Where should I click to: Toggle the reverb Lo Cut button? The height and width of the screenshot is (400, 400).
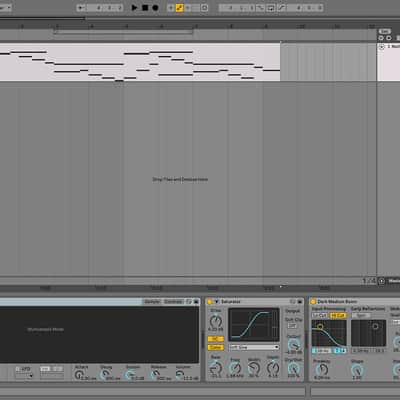pyautogui.click(x=320, y=315)
